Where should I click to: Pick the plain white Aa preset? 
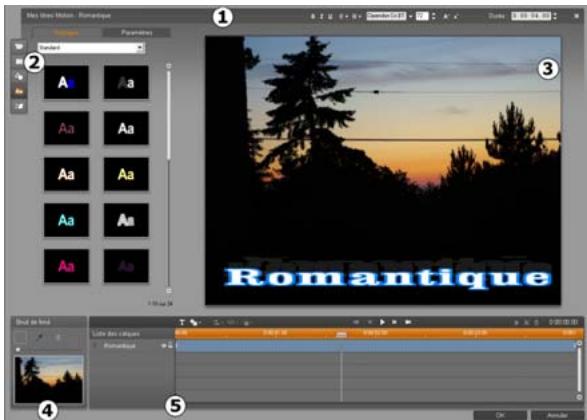click(x=126, y=128)
